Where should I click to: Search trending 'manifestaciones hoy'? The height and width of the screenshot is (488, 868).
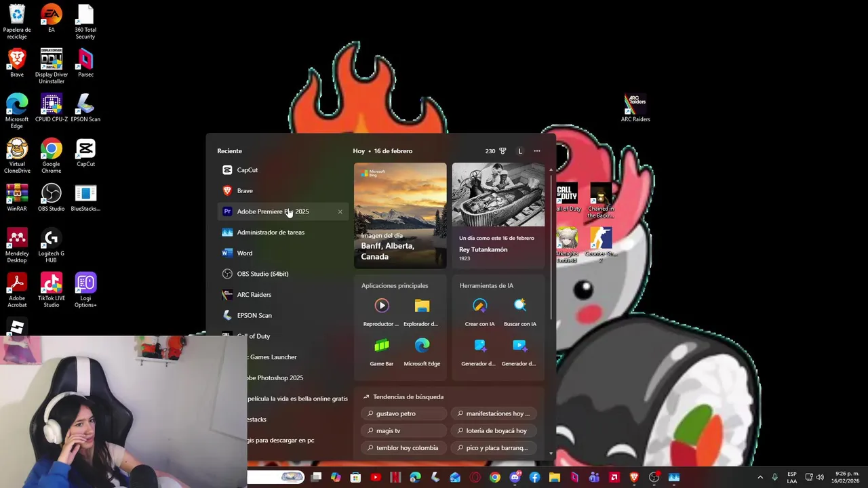(493, 413)
